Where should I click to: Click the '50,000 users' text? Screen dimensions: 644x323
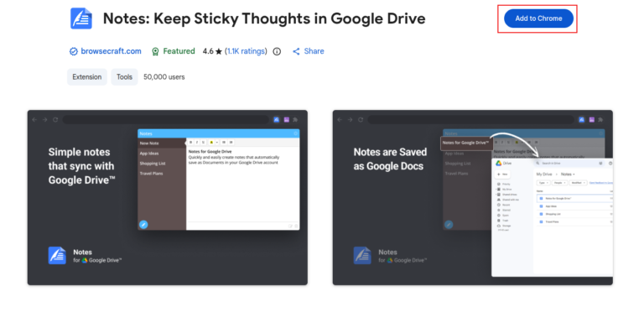[164, 77]
